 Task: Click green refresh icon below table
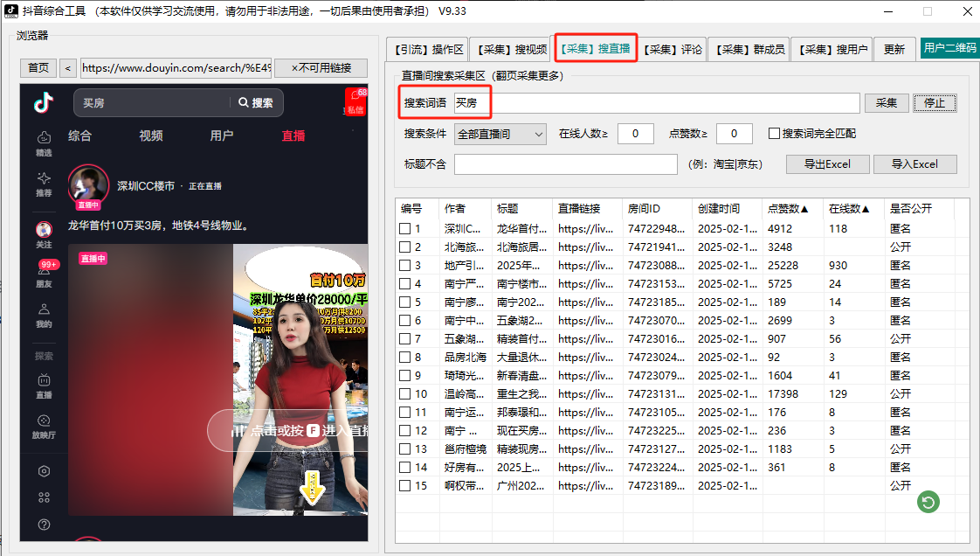928,502
